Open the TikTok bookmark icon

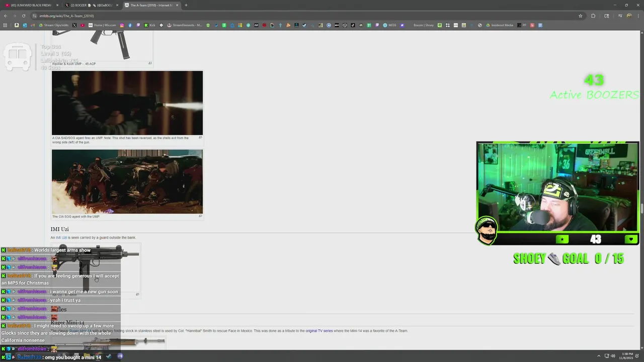353,25
